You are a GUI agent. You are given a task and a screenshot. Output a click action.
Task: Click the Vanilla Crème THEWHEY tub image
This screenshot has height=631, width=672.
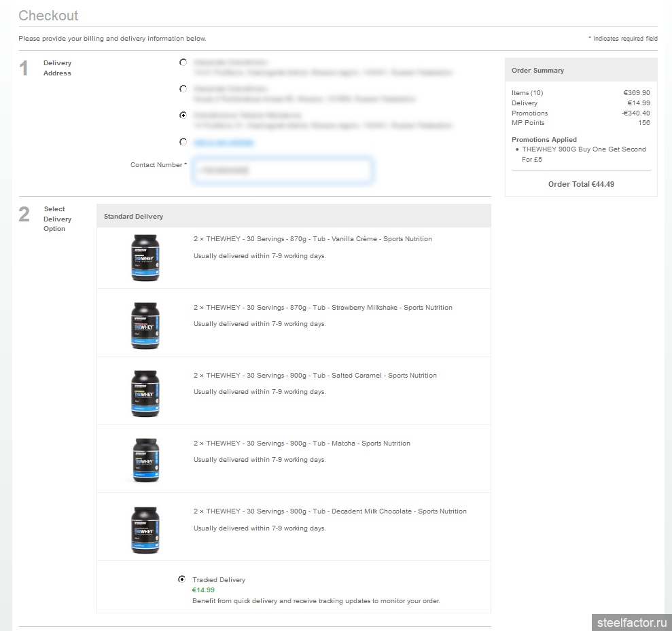click(x=145, y=257)
